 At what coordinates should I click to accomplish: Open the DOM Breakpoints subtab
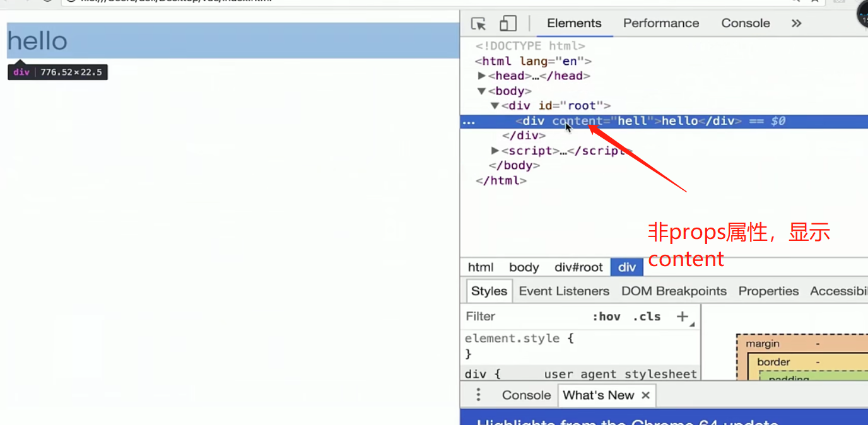point(674,291)
